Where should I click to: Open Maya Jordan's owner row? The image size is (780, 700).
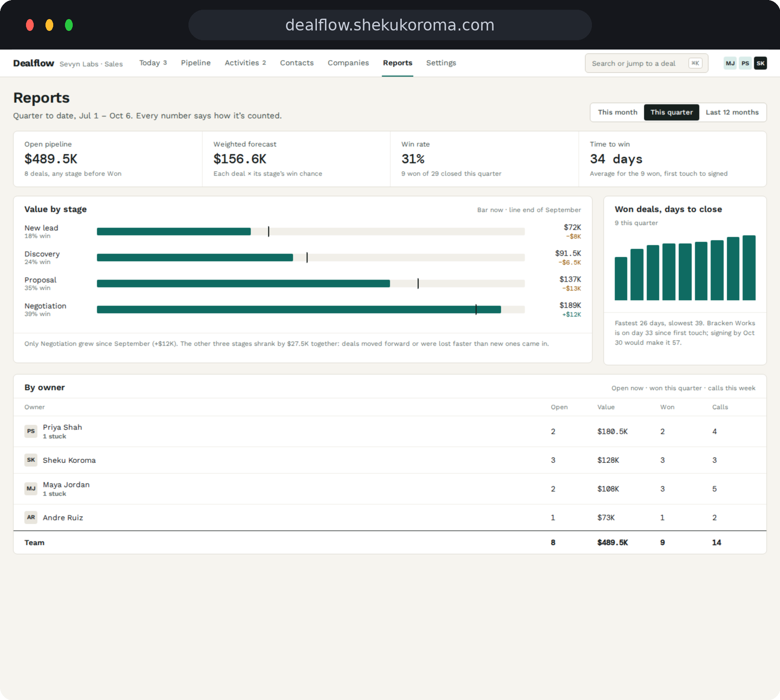tap(390, 489)
